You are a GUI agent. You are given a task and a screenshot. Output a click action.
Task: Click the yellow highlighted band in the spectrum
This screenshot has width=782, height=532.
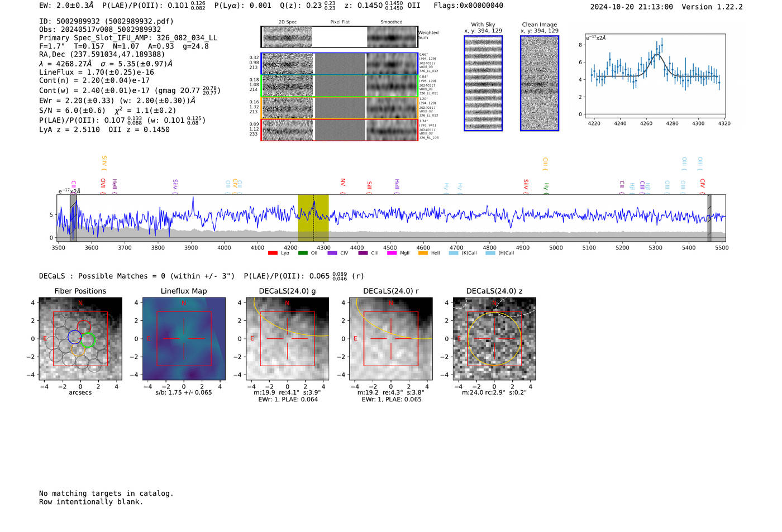pyautogui.click(x=313, y=218)
